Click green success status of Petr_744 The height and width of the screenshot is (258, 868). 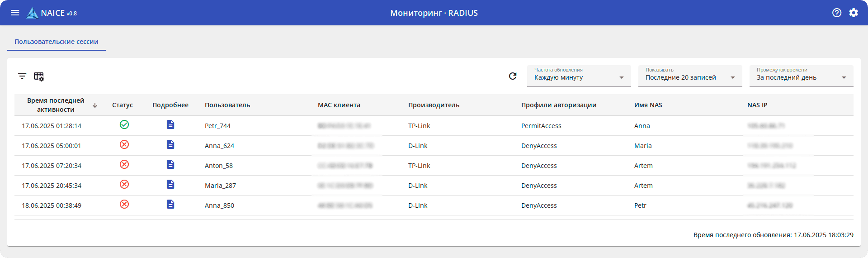point(124,124)
